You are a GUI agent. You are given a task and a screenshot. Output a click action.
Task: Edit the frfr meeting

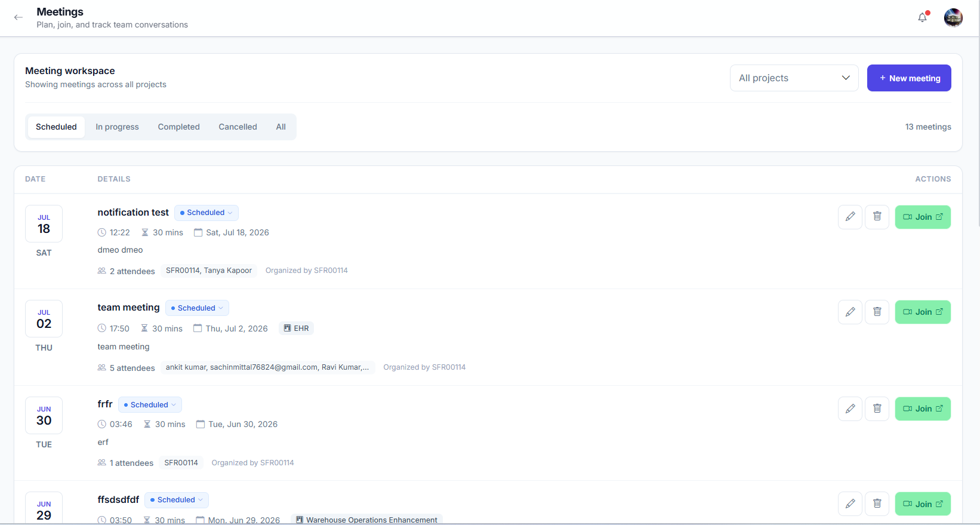pos(850,409)
